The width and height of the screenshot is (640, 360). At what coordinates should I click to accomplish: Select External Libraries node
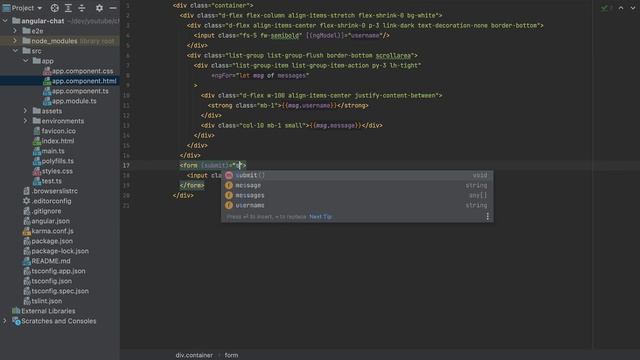[x=44, y=311]
